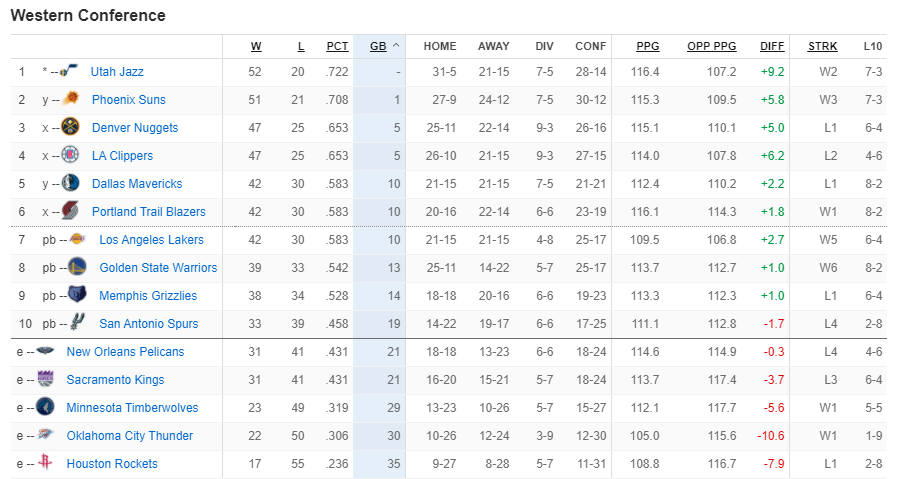The height and width of the screenshot is (479, 897).
Task: Click the LA Clippers team logo
Action: click(70, 155)
